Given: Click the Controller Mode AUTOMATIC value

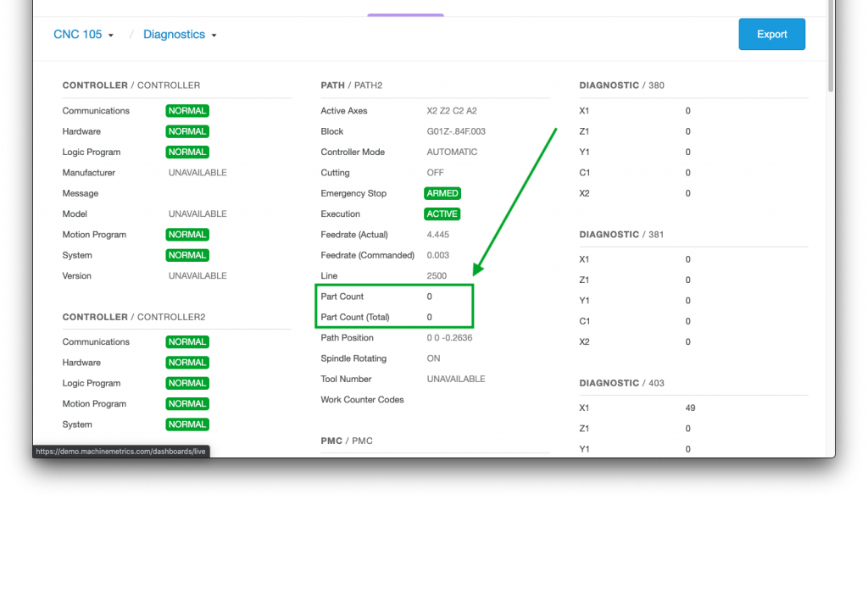Looking at the screenshot, I should (452, 153).
